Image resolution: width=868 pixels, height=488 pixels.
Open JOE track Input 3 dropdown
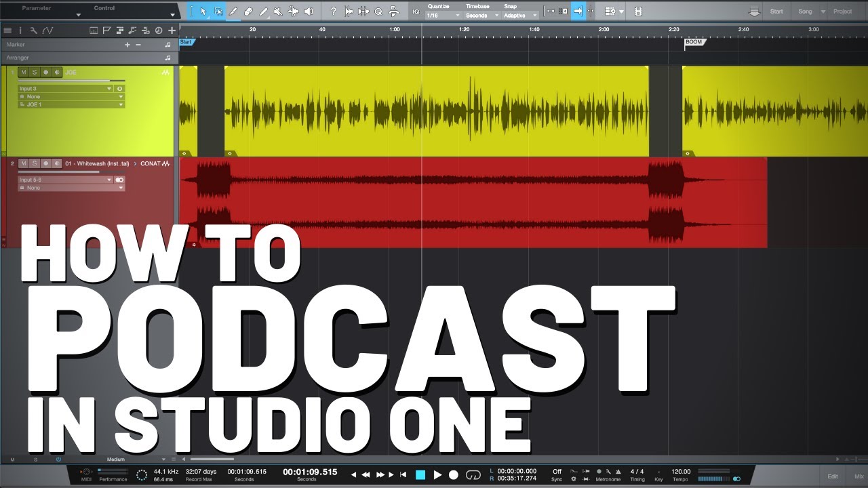pos(65,89)
